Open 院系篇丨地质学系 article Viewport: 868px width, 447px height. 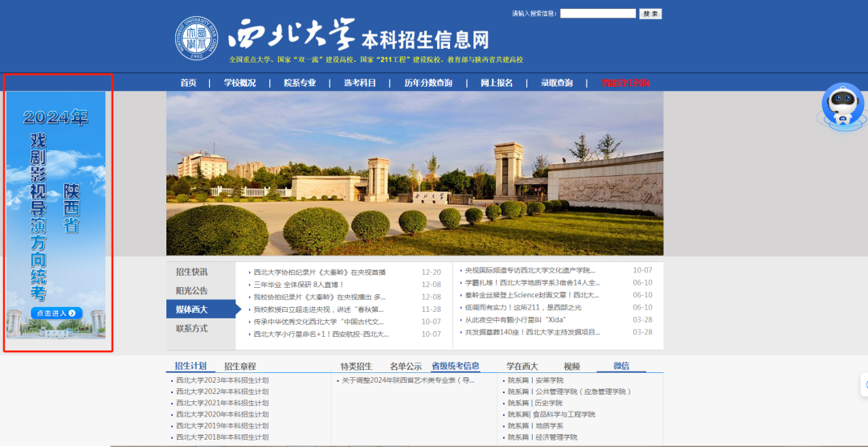pos(535,426)
